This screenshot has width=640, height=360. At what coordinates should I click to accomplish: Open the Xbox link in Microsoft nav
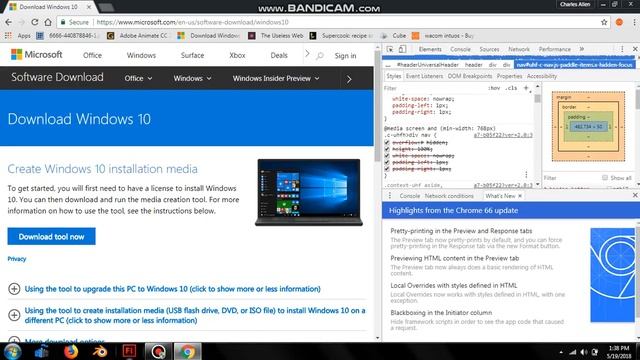coord(237,55)
